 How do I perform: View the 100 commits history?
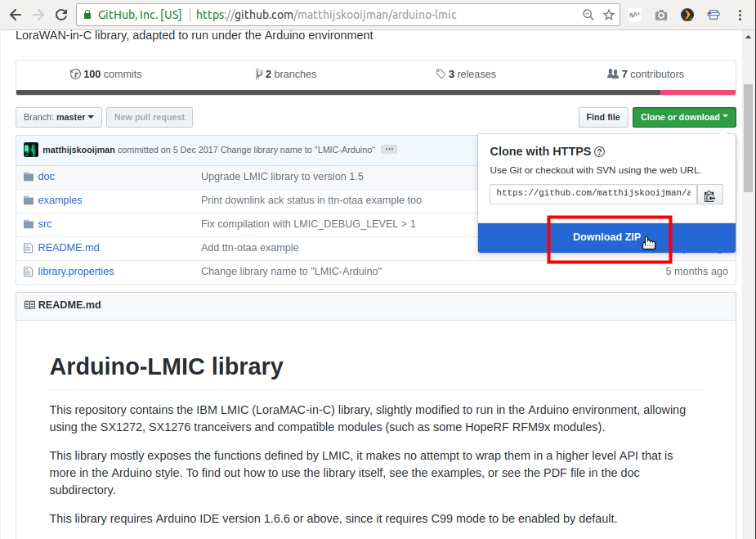[106, 74]
